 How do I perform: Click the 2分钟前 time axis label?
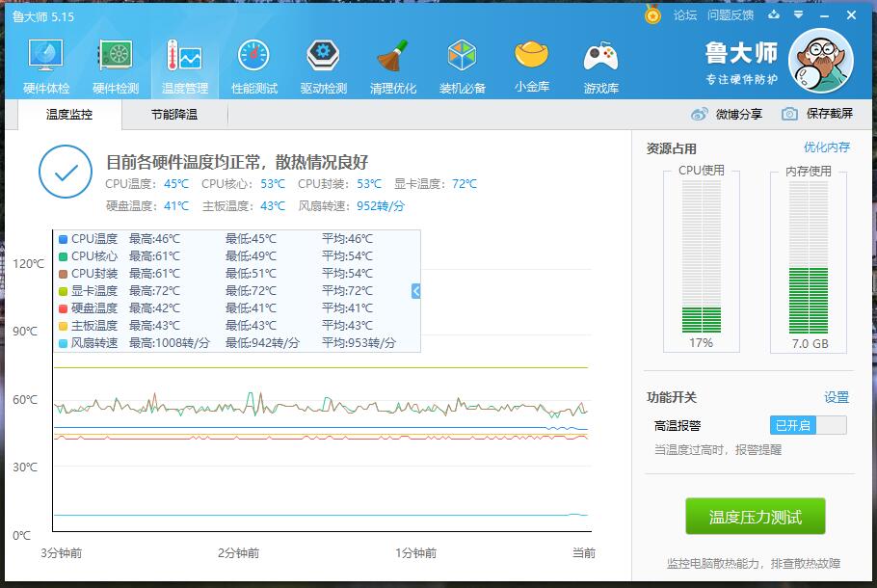click(238, 552)
